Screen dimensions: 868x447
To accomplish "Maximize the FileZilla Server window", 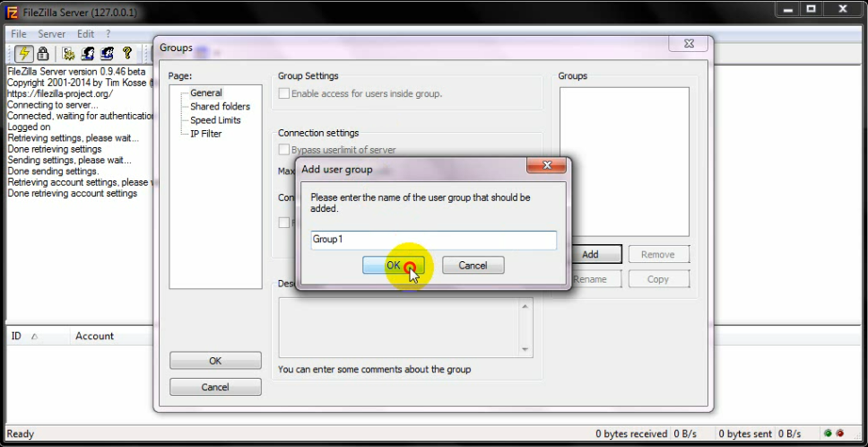I will click(x=811, y=9).
